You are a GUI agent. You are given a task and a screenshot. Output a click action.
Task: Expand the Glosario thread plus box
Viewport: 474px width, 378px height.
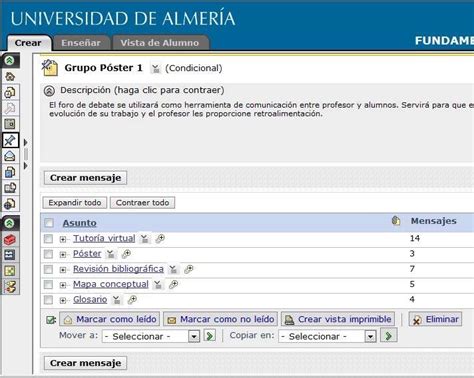point(63,301)
